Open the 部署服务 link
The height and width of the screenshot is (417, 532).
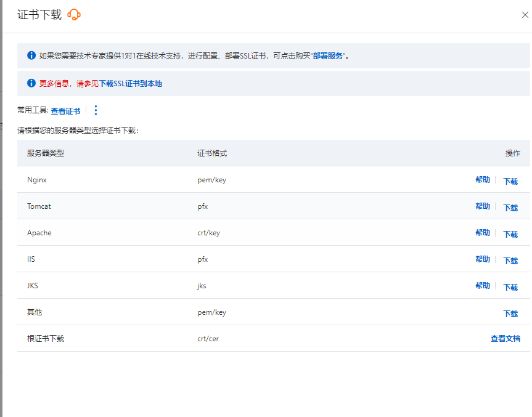[328, 56]
